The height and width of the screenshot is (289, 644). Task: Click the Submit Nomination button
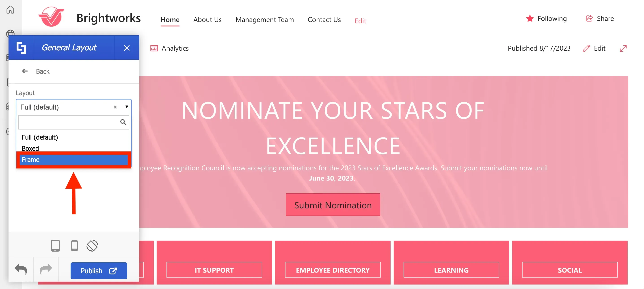coord(333,205)
